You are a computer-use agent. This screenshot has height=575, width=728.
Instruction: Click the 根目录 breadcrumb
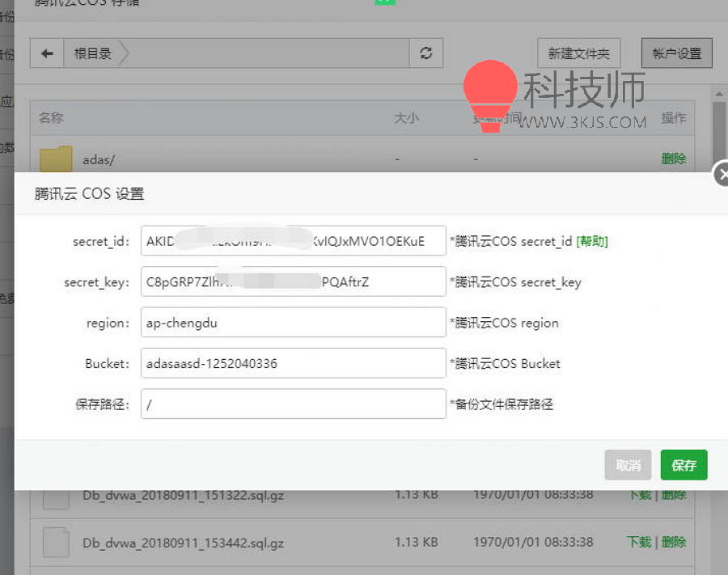93,53
